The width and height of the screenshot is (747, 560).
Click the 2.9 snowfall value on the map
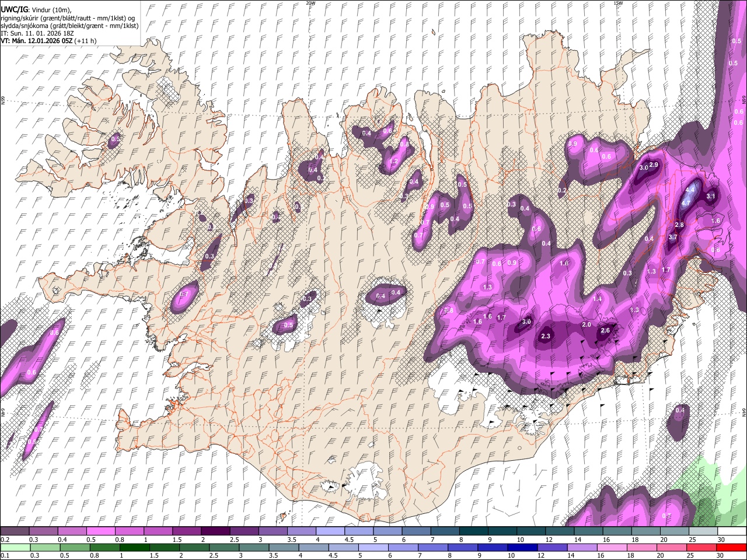654,165
